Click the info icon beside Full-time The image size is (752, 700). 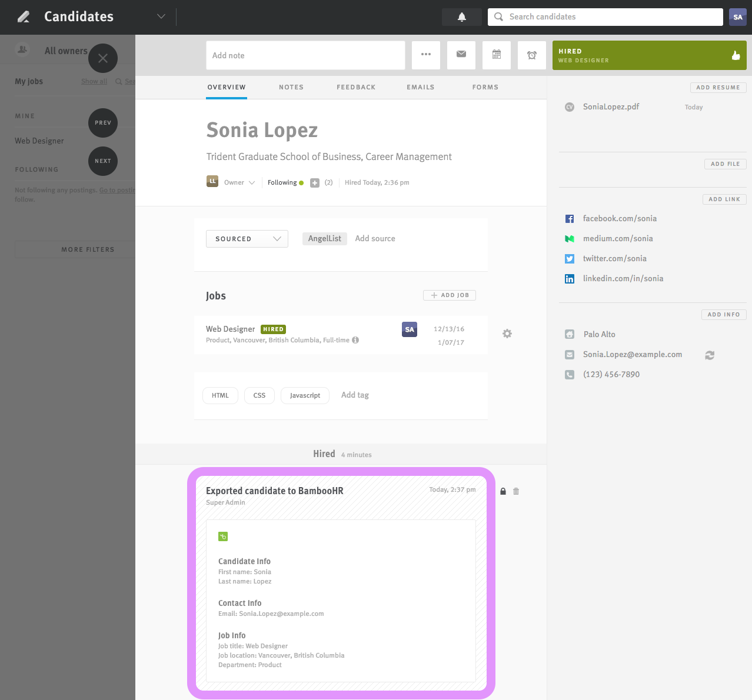point(355,340)
